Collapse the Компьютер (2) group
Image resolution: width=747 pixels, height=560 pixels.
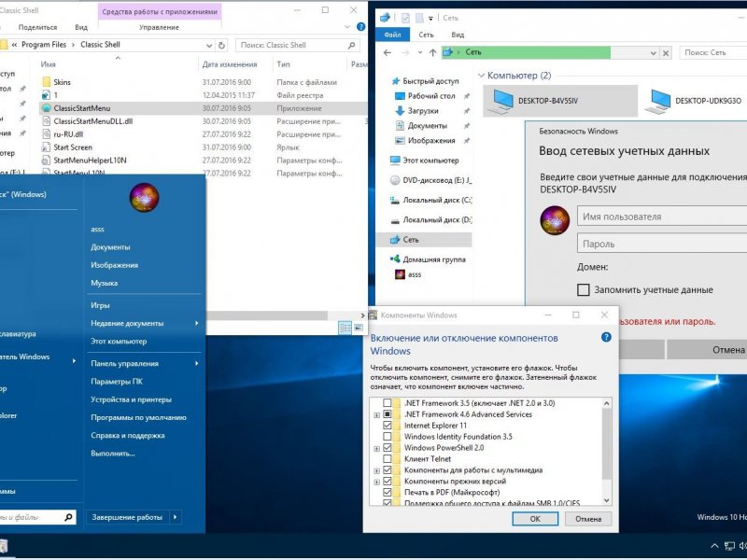coord(481,76)
